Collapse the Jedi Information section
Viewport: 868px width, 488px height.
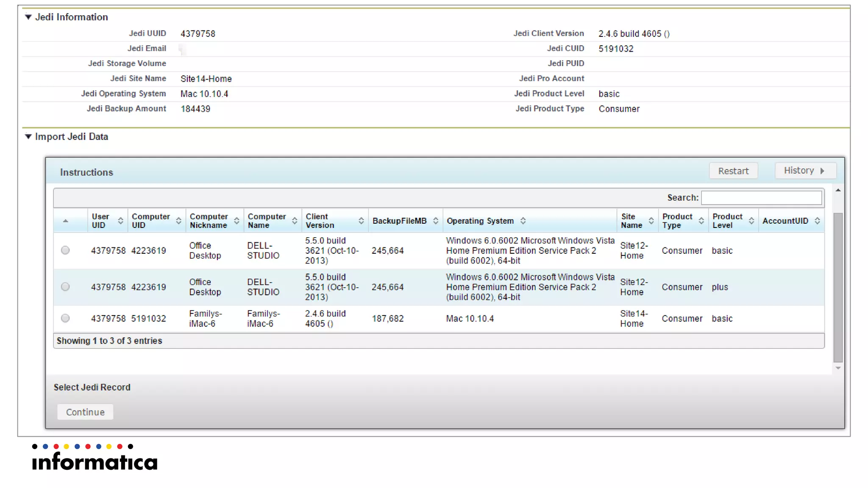pyautogui.click(x=28, y=17)
